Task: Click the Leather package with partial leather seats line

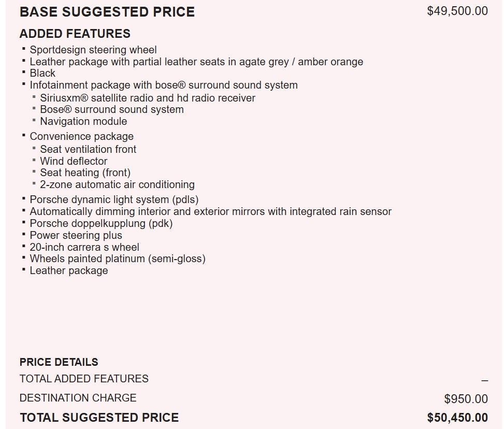Action: click(196, 62)
